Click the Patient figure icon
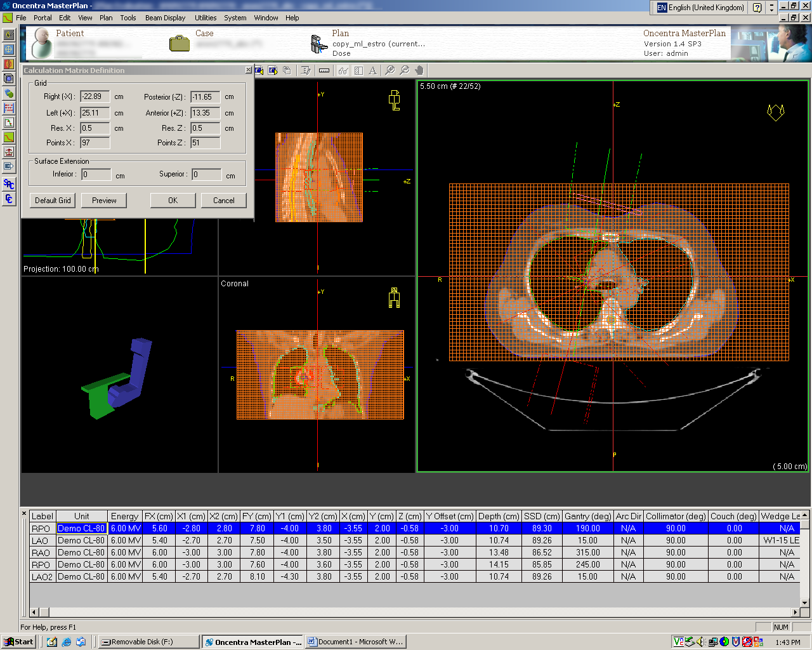The width and height of the screenshot is (812, 650). pos(42,44)
